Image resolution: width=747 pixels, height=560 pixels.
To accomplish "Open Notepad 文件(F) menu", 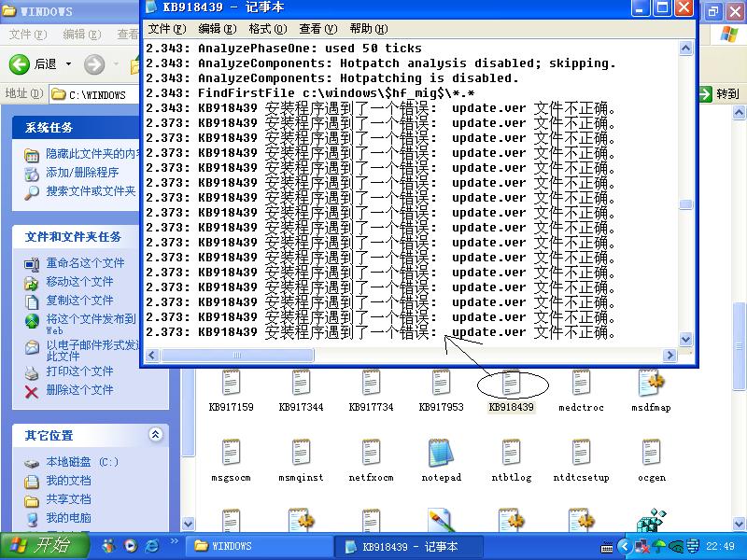I will 167,29.
